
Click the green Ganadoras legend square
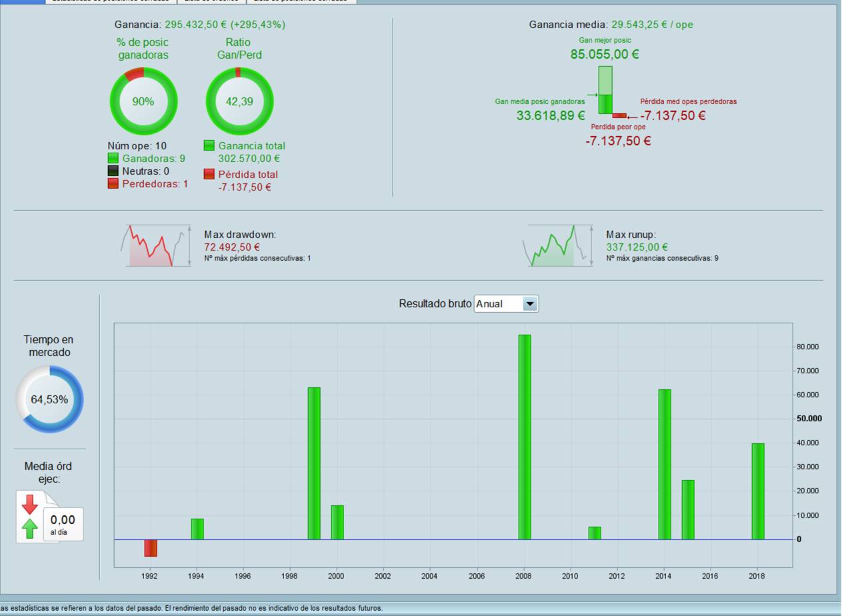click(113, 159)
